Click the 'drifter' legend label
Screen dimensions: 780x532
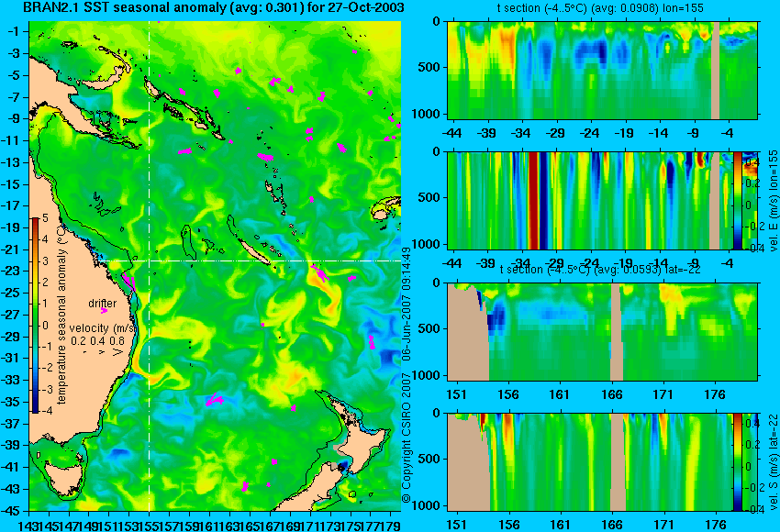point(103,304)
